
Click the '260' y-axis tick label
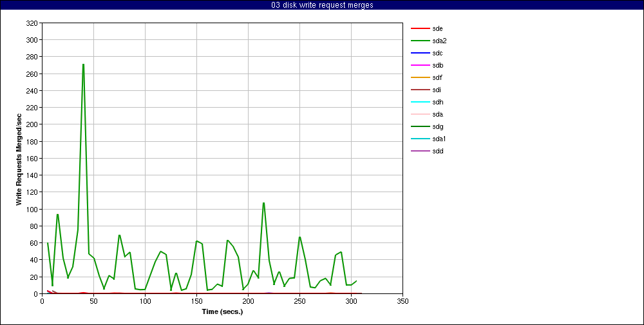click(x=32, y=74)
